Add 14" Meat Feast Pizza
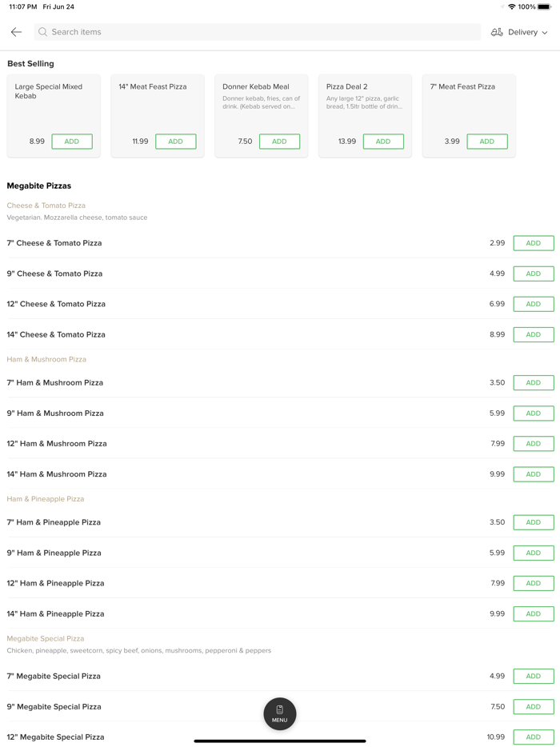 (176, 142)
